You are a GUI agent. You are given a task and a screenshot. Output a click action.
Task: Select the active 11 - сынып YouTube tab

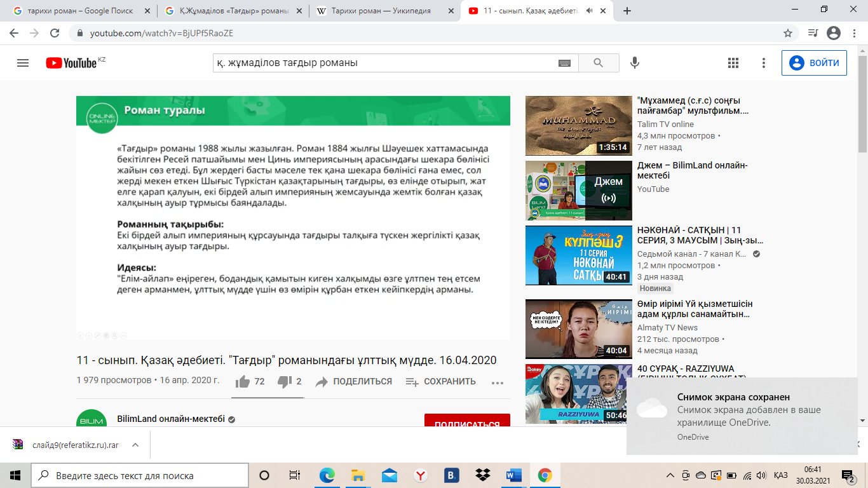536,11
